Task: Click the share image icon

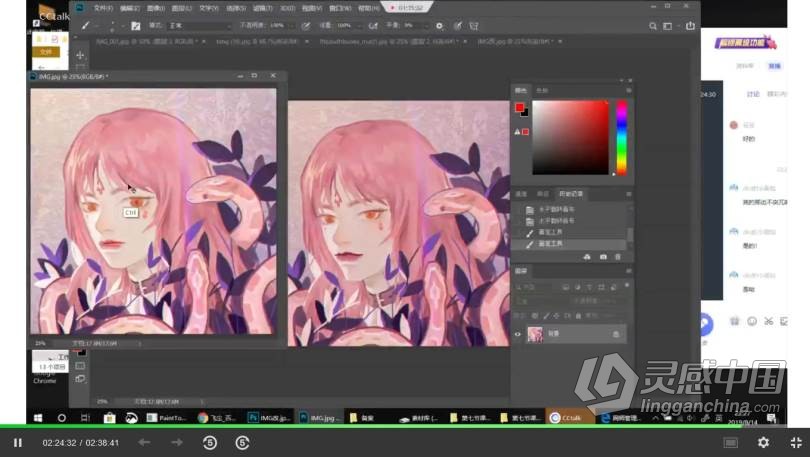Action: click(690, 26)
